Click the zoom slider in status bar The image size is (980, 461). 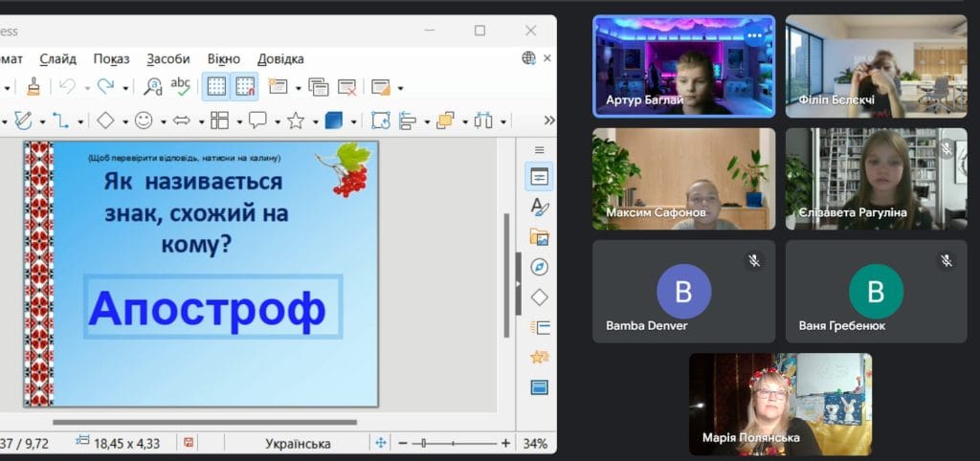click(455, 443)
